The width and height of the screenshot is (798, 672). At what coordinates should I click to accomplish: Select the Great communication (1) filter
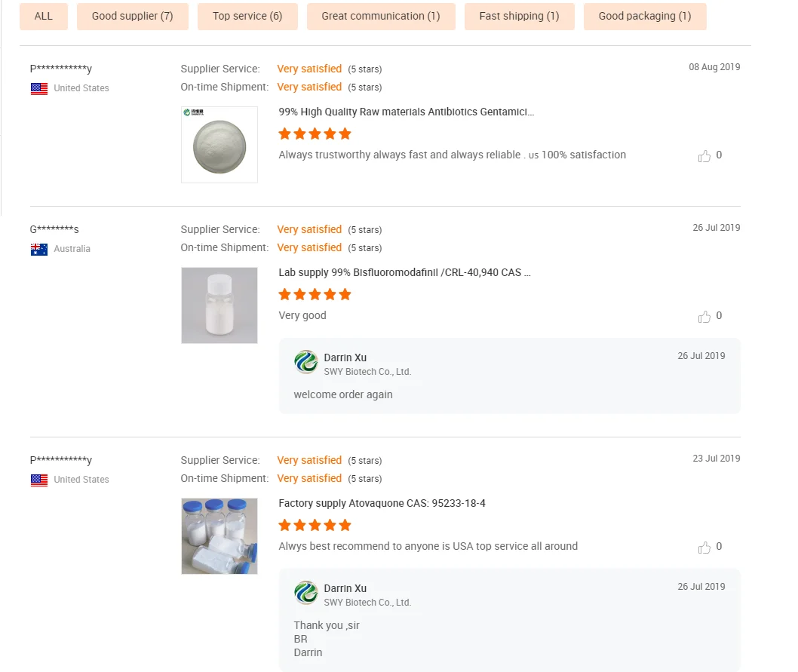pyautogui.click(x=380, y=16)
